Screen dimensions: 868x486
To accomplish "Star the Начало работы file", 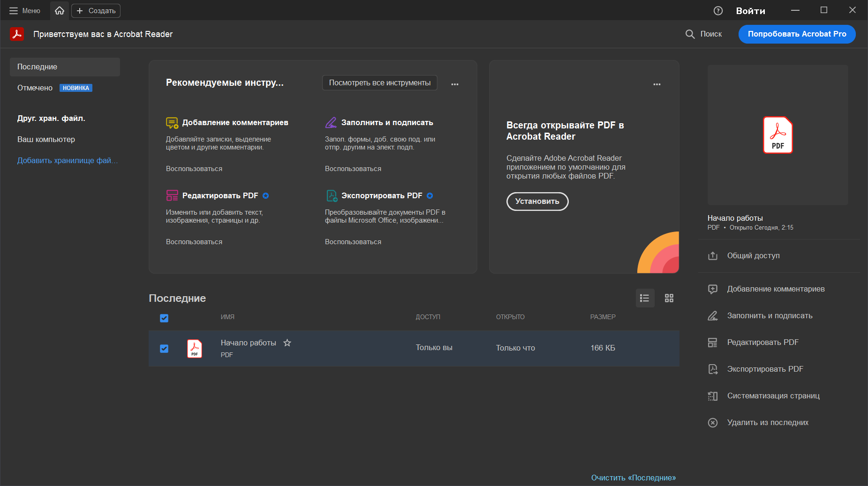I will click(x=287, y=343).
